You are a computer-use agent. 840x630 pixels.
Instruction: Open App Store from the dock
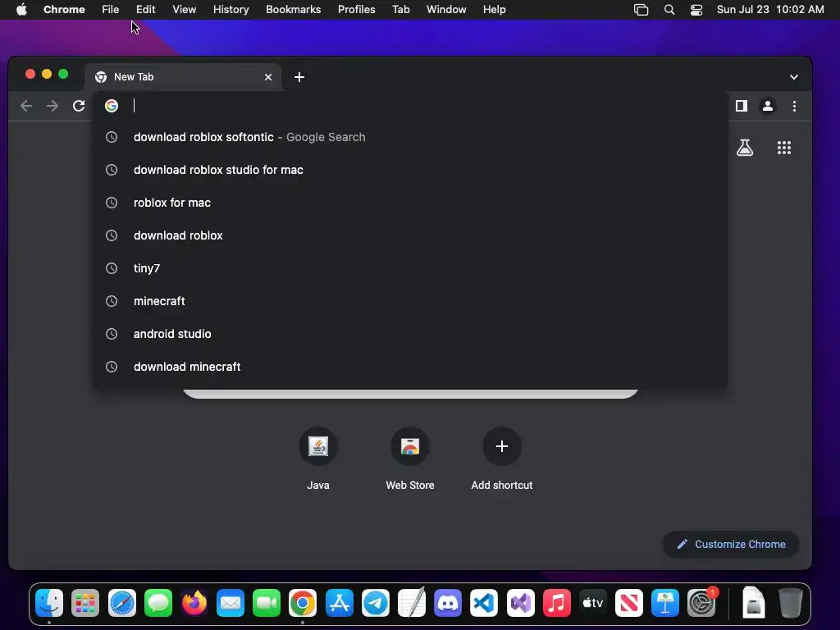pos(339,603)
